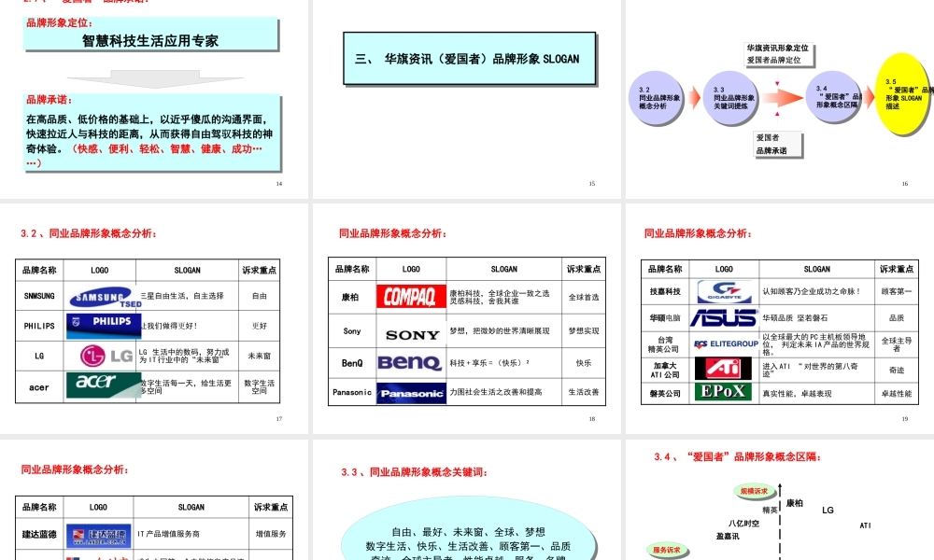Viewport: 934px width, 560px height.
Task: Click the ECS ELITEGROUP logo
Action: [726, 344]
